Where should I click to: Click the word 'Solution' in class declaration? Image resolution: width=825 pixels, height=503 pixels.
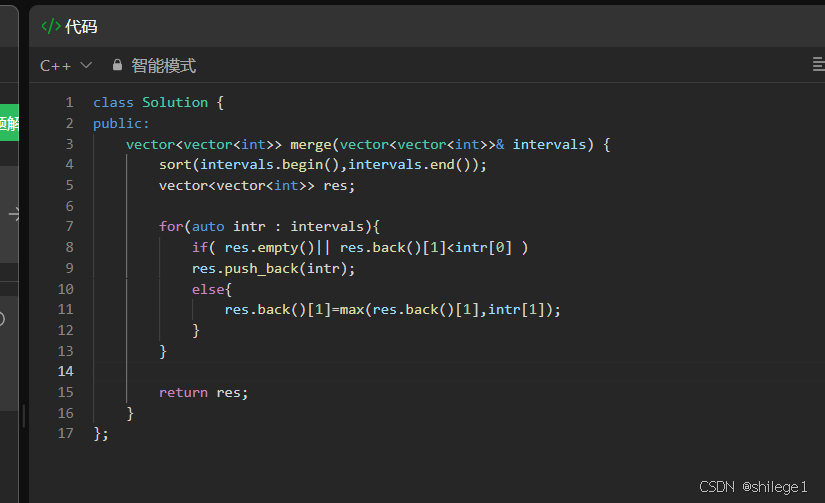click(175, 102)
